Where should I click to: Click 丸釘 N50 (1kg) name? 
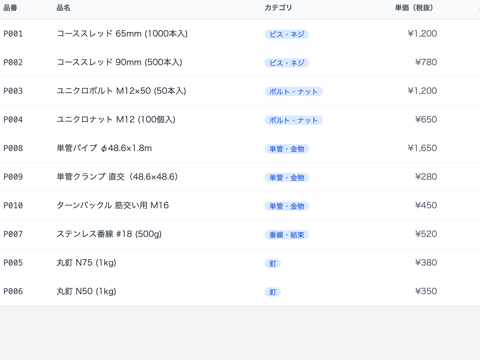86,292
